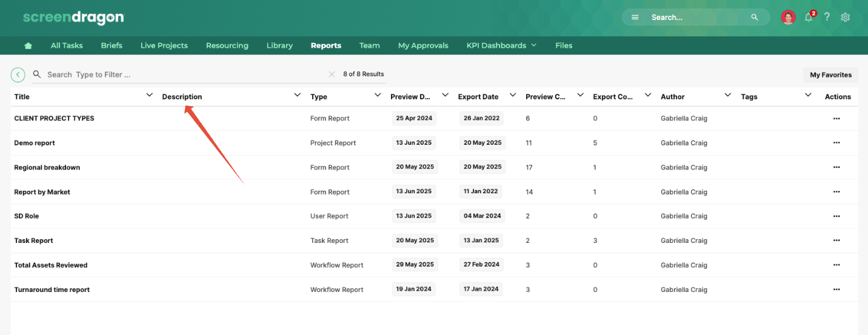
Task: Click the magnifier icon in the top search box
Action: [x=755, y=18]
